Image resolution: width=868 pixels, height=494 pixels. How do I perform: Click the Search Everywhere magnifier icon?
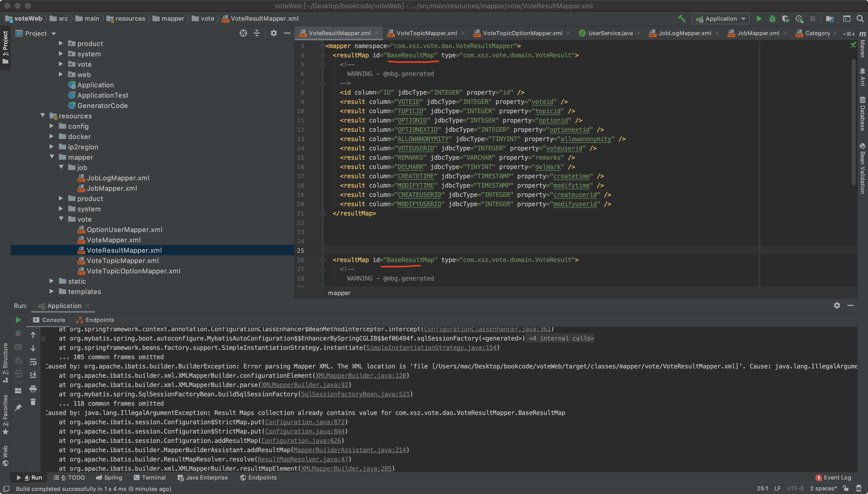[x=860, y=19]
